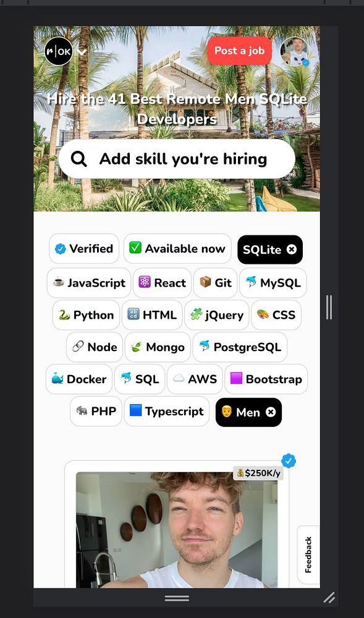Expand the chevron next to Remote OK logo

coord(82,52)
